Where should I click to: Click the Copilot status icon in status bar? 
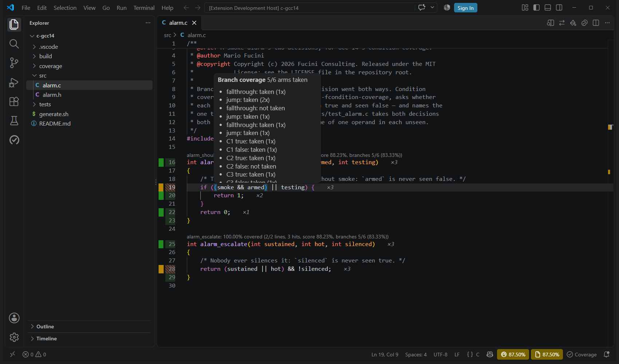pos(490,355)
